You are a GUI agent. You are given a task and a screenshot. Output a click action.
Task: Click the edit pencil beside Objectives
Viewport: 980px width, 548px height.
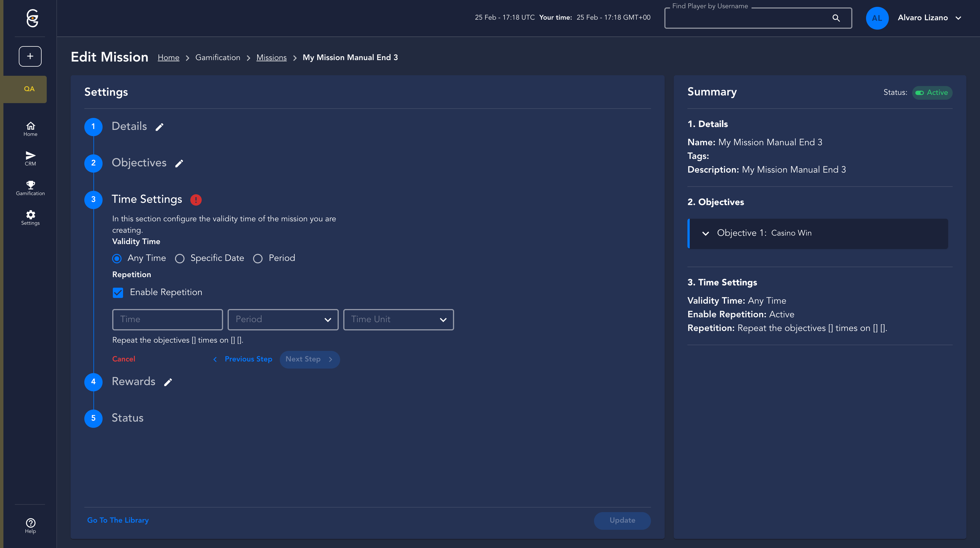tap(179, 163)
